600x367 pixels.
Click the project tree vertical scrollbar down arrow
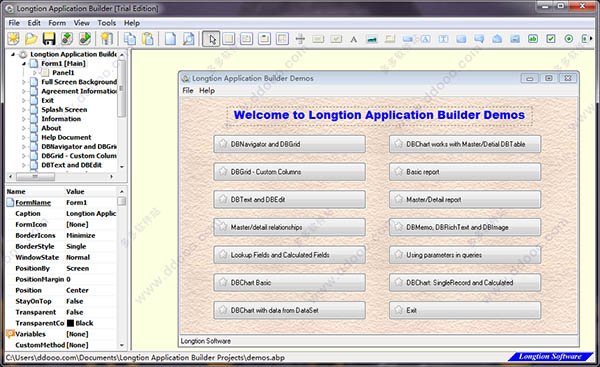tap(122, 167)
